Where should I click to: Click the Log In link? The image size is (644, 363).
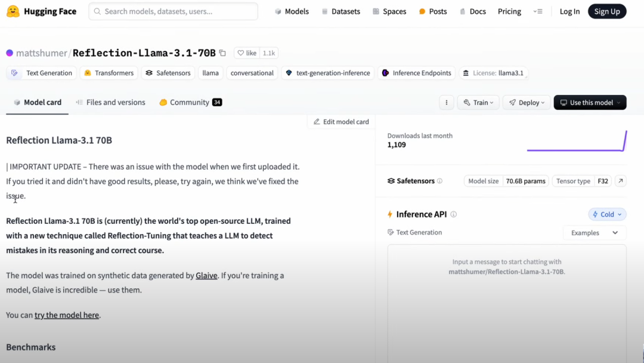pos(569,11)
